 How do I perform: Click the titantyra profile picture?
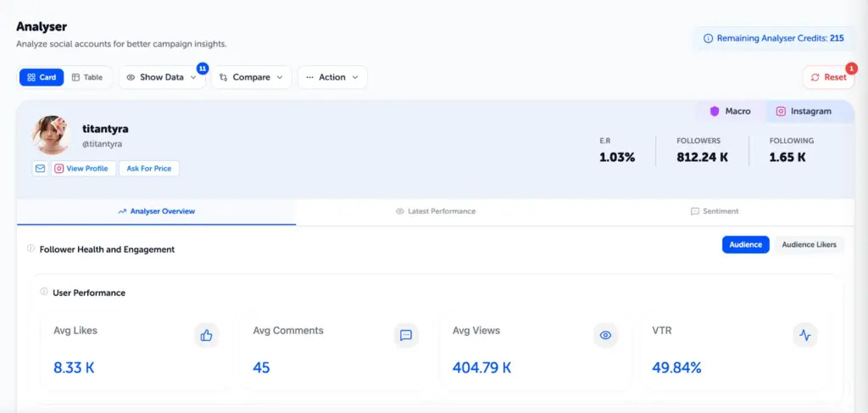click(51, 135)
